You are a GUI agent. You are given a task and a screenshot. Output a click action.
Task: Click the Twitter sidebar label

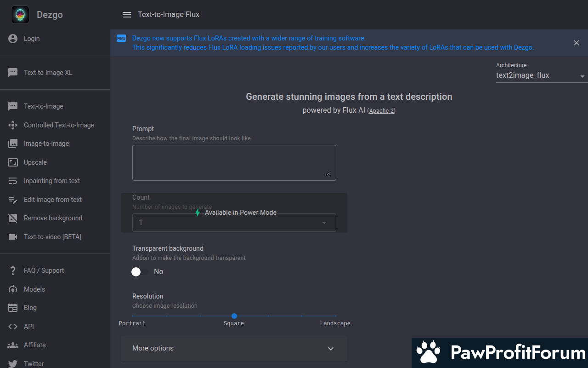coord(34,364)
